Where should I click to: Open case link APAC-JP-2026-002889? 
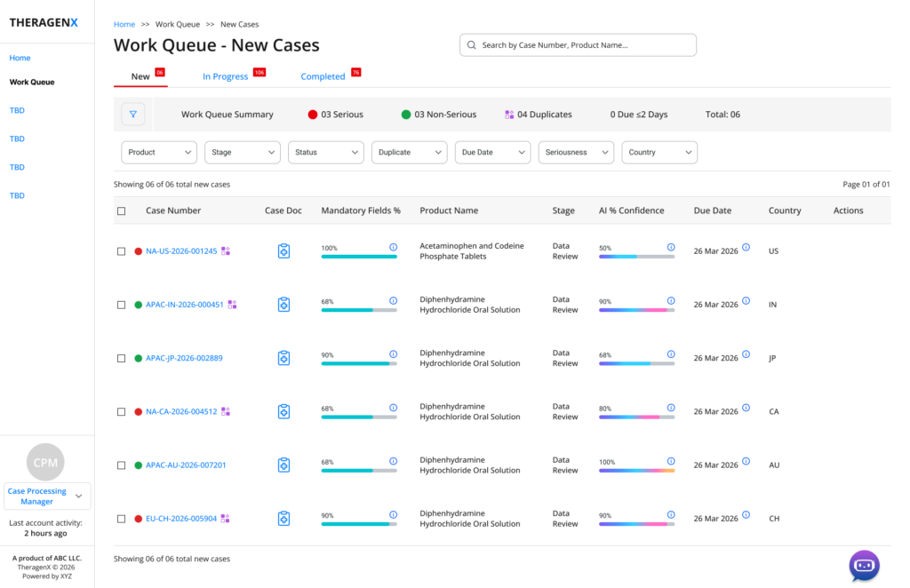pos(184,358)
